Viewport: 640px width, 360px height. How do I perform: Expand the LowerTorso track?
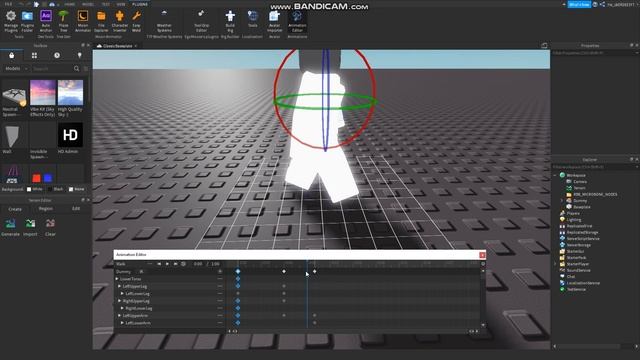coord(117,279)
